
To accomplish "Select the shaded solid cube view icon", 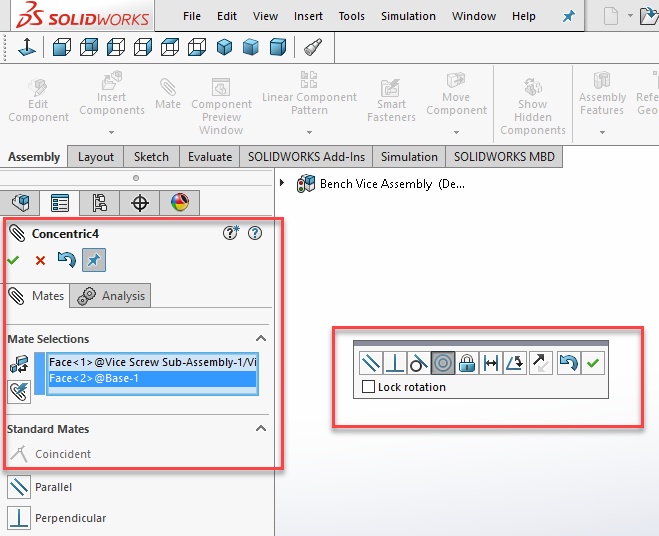I will pyautogui.click(x=277, y=47).
